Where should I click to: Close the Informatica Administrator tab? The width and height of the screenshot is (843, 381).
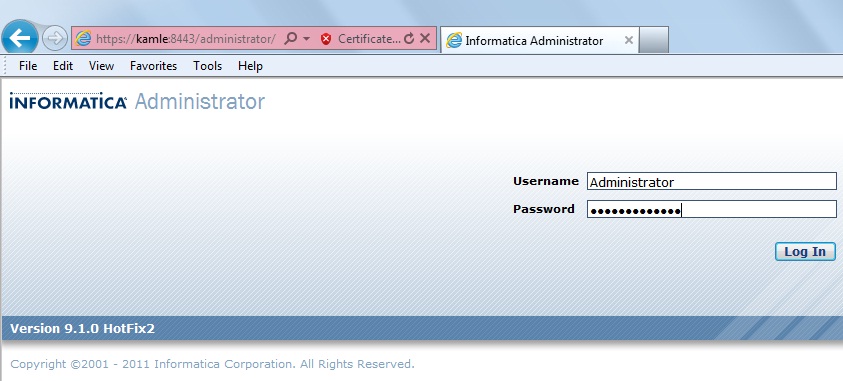(628, 40)
